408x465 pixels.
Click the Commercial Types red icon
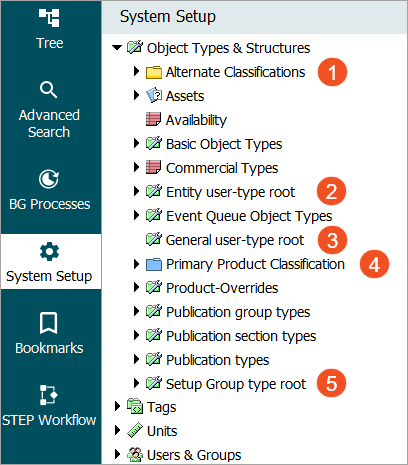coord(154,168)
